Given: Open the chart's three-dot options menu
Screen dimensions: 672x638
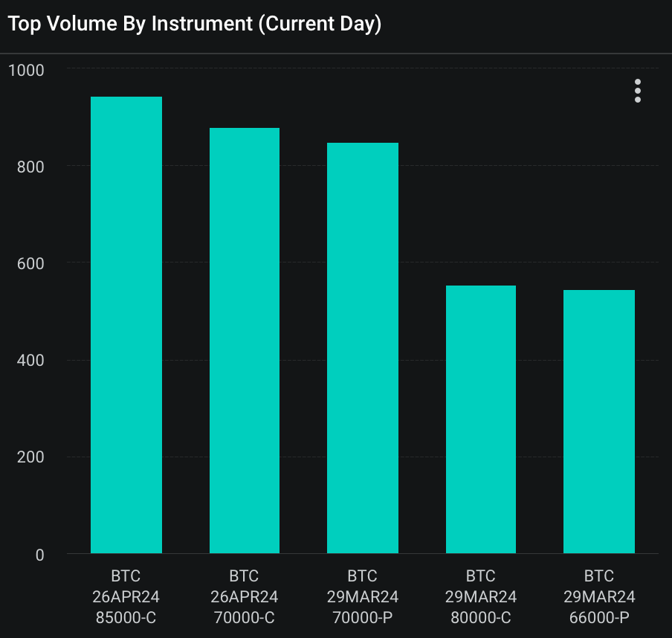Looking at the screenshot, I should tap(637, 91).
